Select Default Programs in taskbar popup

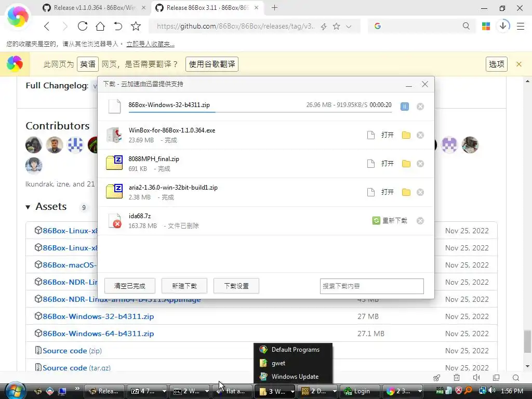pyautogui.click(x=293, y=350)
